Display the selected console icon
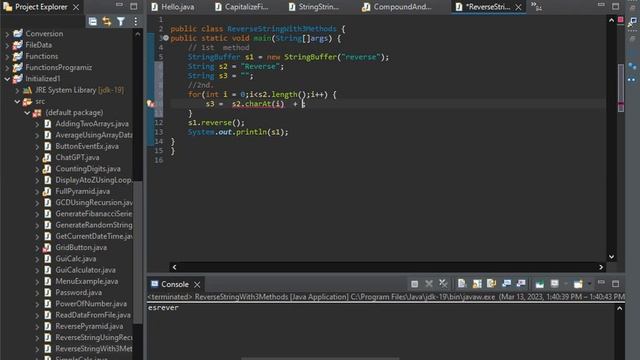The image size is (640, 360). tap(554, 284)
